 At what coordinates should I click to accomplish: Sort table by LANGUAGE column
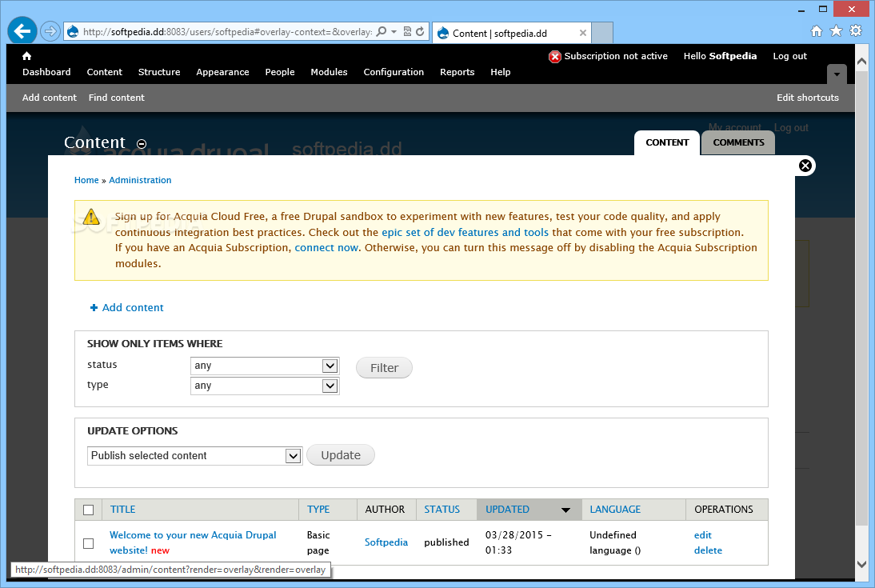pyautogui.click(x=615, y=510)
